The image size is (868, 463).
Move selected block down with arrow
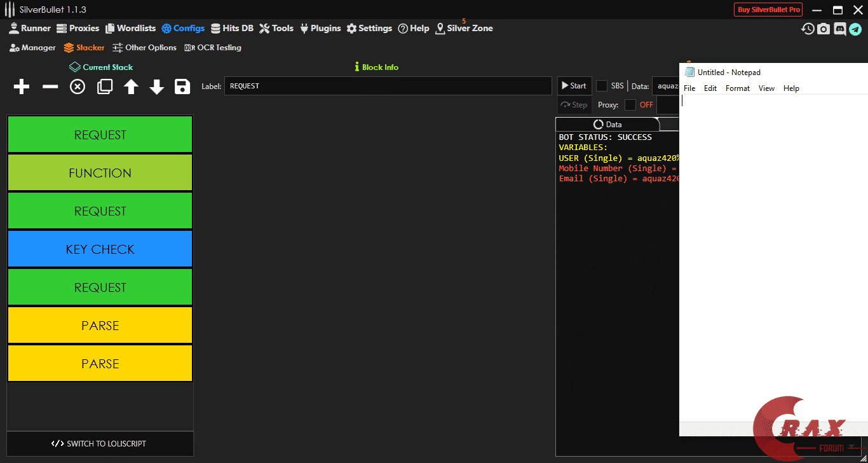(x=157, y=86)
